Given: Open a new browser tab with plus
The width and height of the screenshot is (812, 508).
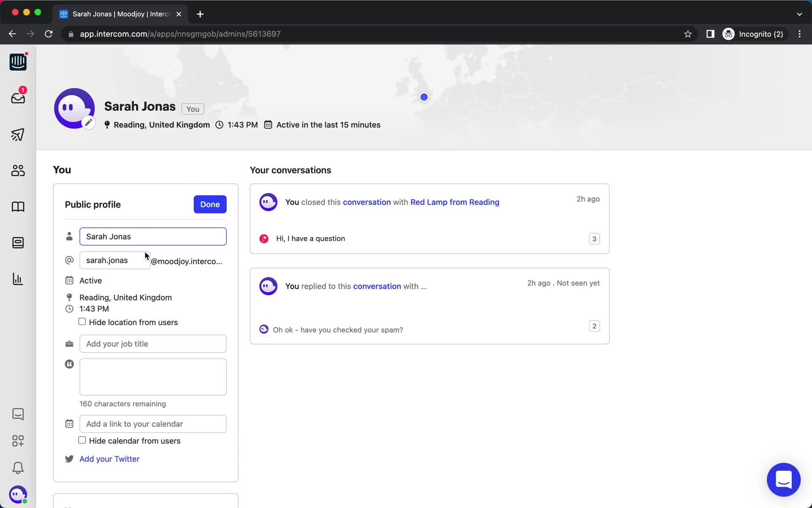Looking at the screenshot, I should pos(200,14).
